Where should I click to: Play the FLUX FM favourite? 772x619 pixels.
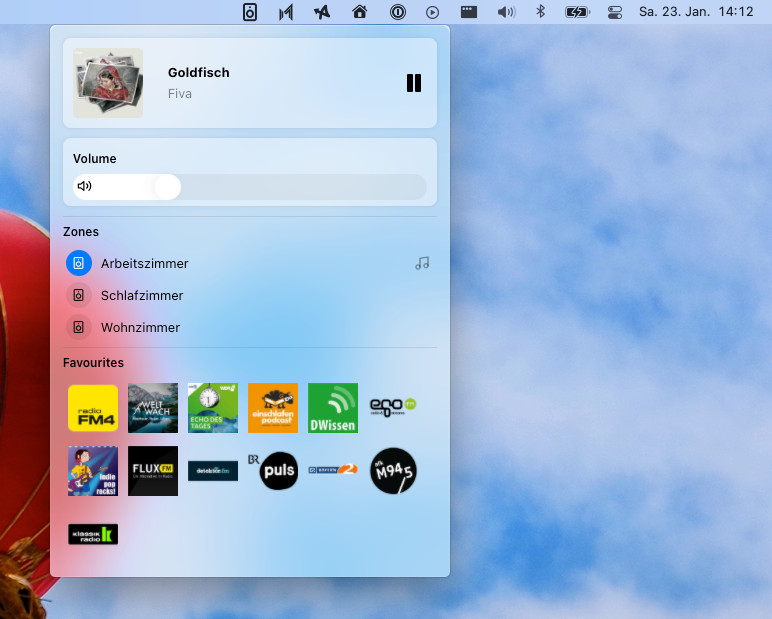[153, 471]
